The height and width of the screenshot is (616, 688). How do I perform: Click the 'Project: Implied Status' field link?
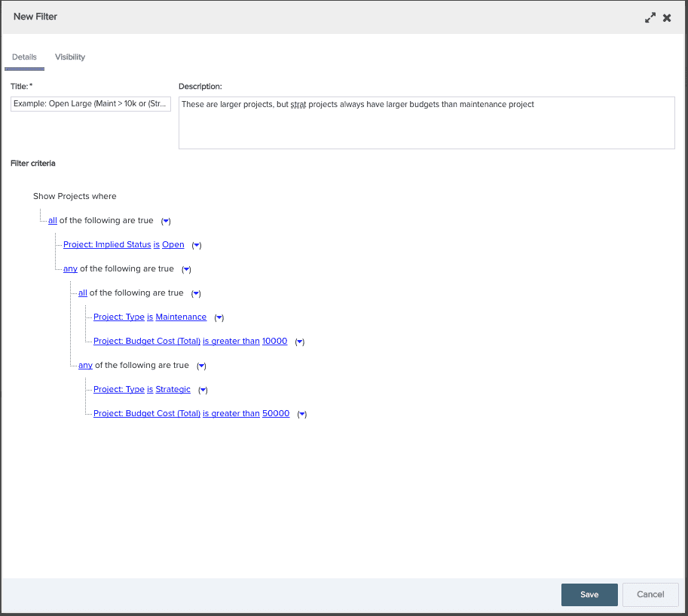(x=107, y=245)
